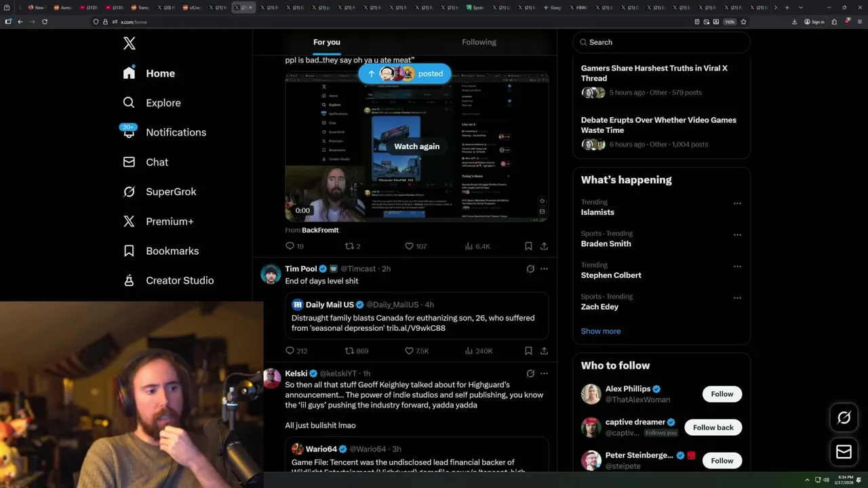Click the X logo in sidebar
Image resolution: width=868 pixels, height=488 pixels.
130,43
